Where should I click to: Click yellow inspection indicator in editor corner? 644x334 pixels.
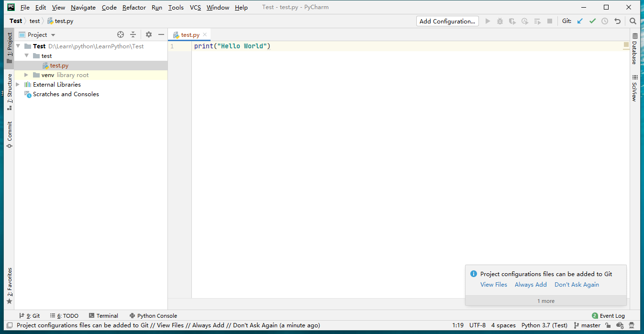(x=626, y=45)
